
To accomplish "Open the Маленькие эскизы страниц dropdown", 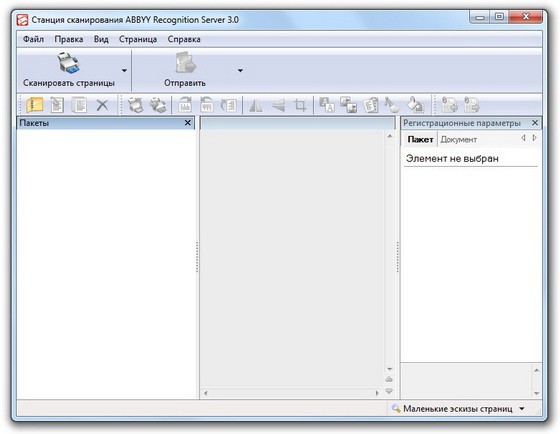I will coord(522,408).
